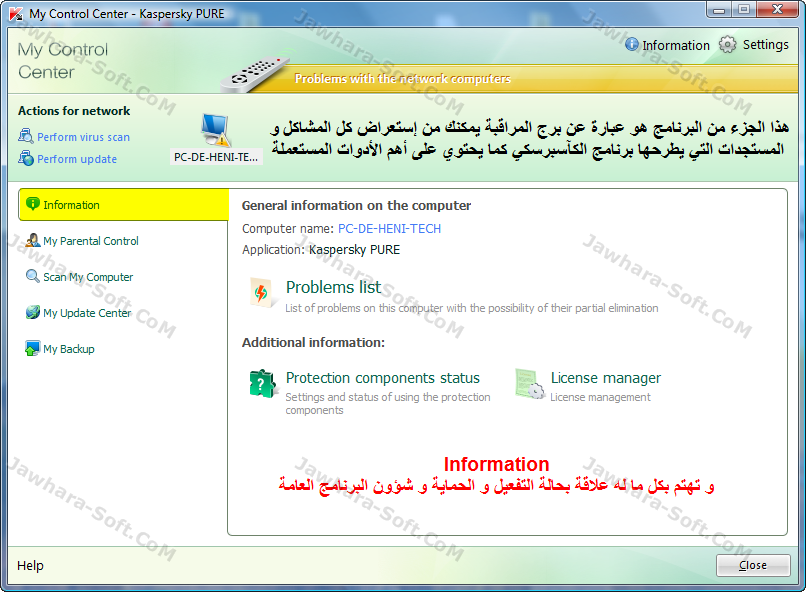Image resolution: width=806 pixels, height=592 pixels.
Task: Click the "Actions for network" heading
Action: click(x=74, y=111)
